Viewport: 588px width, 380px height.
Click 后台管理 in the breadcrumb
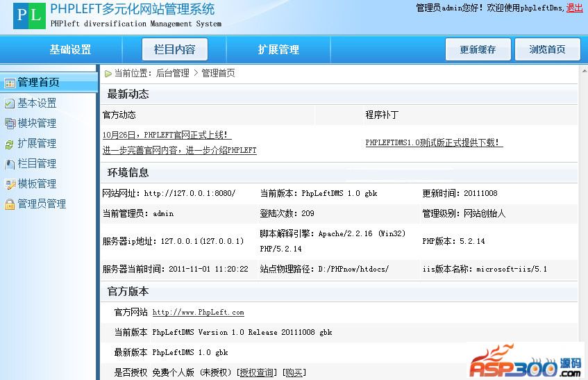click(172, 73)
